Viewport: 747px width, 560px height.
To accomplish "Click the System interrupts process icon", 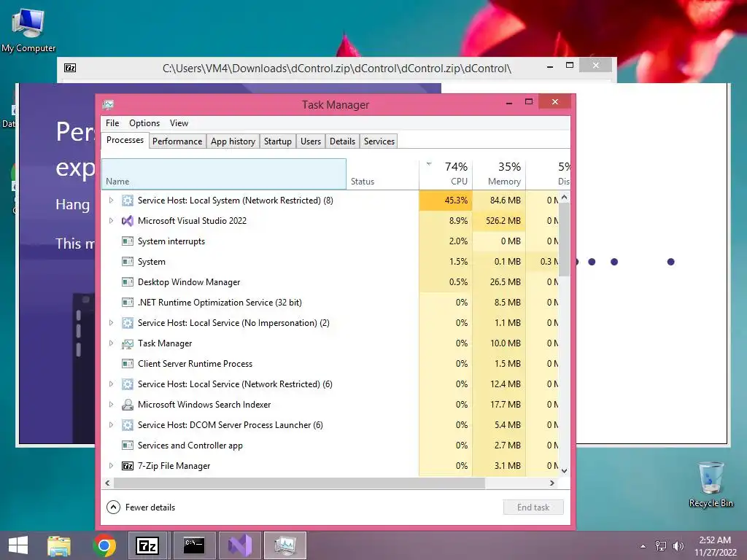I will point(127,241).
